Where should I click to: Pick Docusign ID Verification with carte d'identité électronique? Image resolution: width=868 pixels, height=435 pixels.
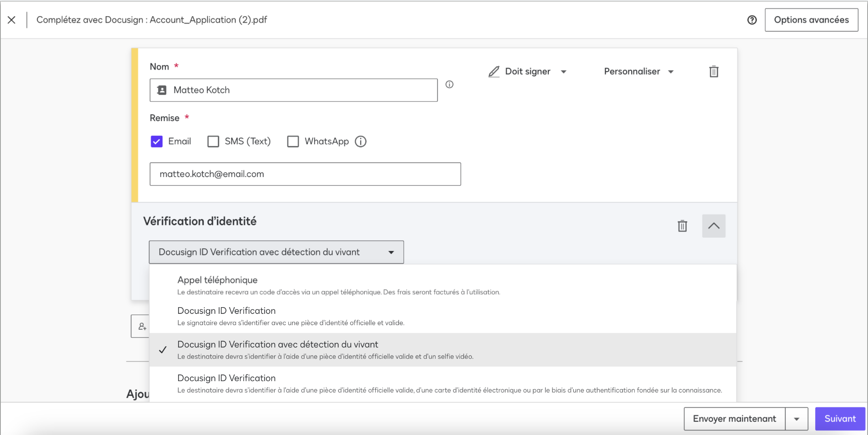pos(443,383)
